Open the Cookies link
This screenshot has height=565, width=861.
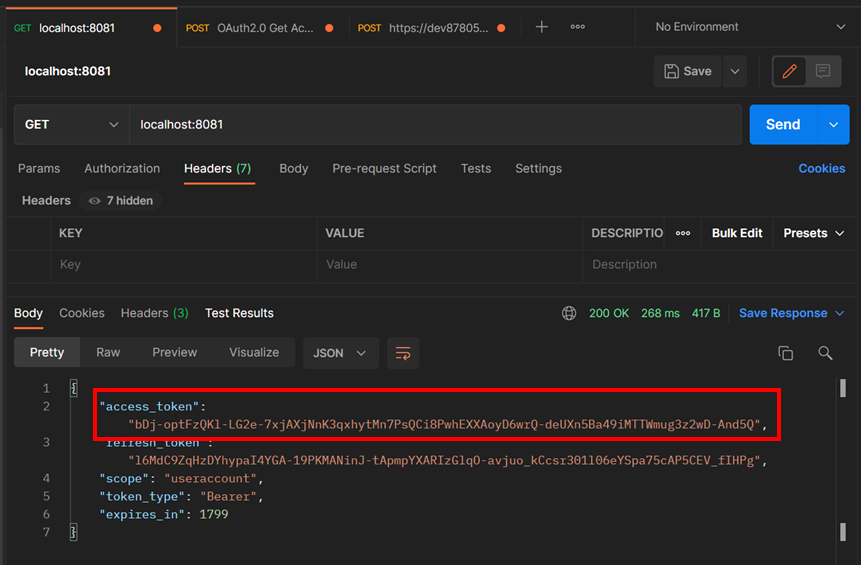(821, 168)
